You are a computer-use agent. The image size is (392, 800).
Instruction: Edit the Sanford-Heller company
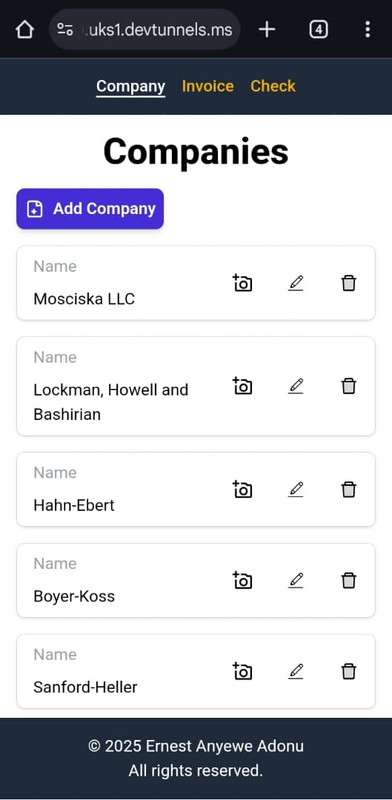coord(296,671)
